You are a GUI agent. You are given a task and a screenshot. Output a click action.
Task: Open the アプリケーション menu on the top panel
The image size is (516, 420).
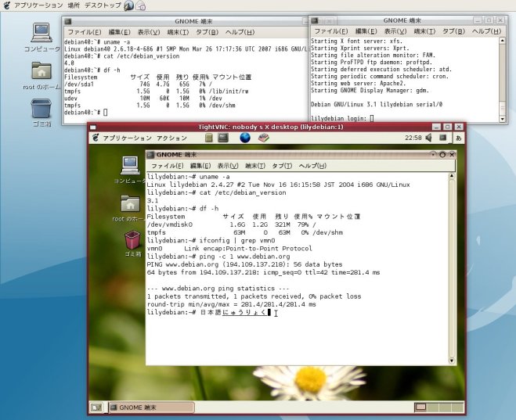click(38, 5)
